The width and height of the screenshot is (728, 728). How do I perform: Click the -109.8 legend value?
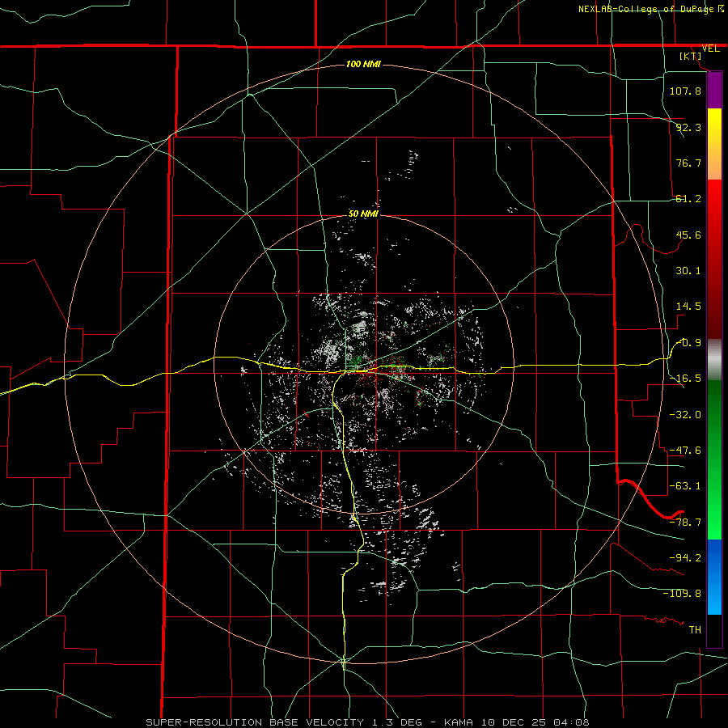[682, 594]
